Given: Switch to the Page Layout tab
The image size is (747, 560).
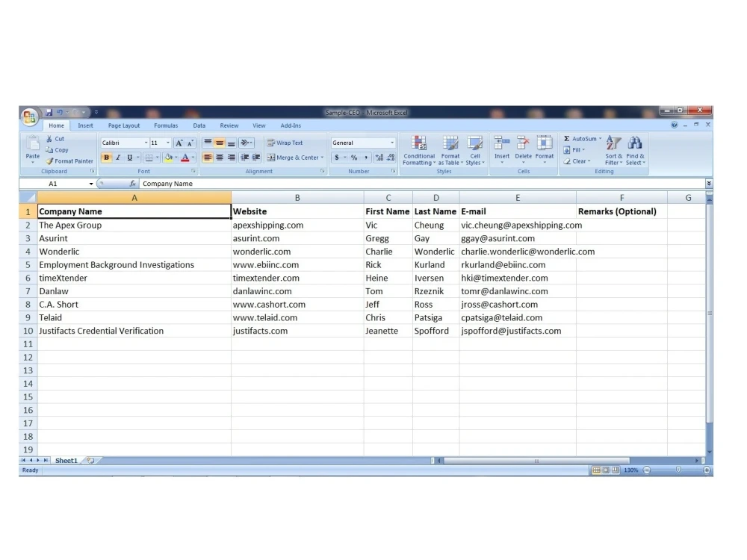Looking at the screenshot, I should coord(124,125).
